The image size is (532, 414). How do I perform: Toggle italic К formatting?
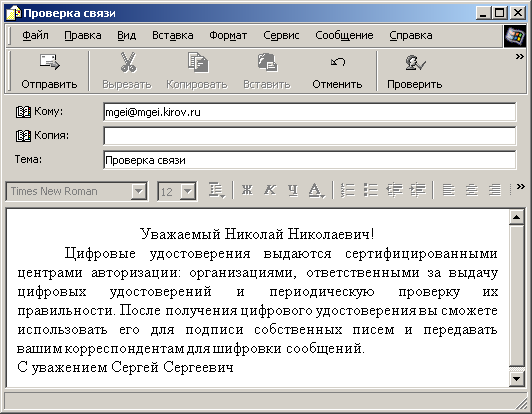coord(270,190)
